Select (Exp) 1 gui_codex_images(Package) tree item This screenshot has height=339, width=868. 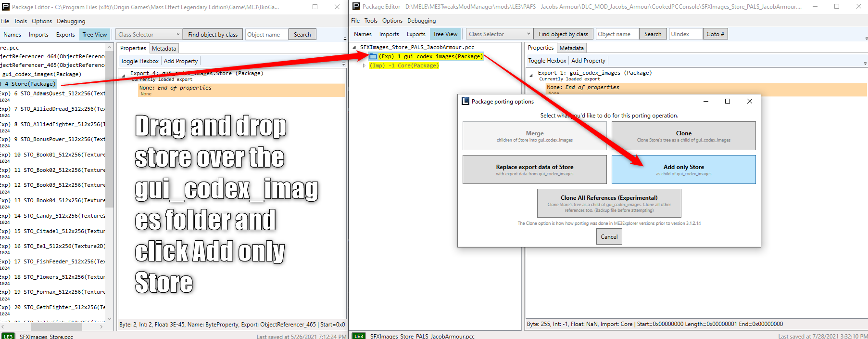click(430, 56)
